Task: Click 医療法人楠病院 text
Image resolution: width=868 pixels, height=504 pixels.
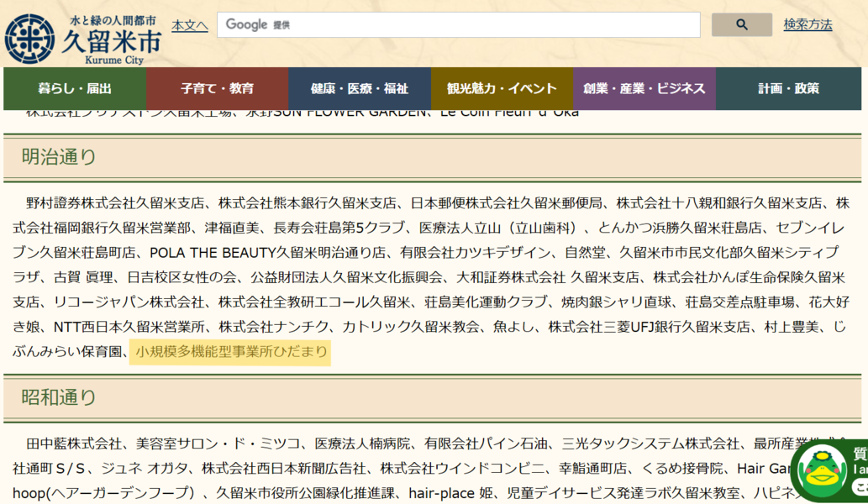Action: (x=363, y=444)
